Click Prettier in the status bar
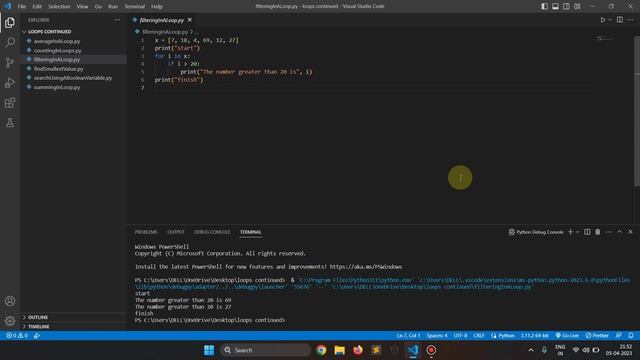Viewport: 640px width, 360px height. (597, 336)
